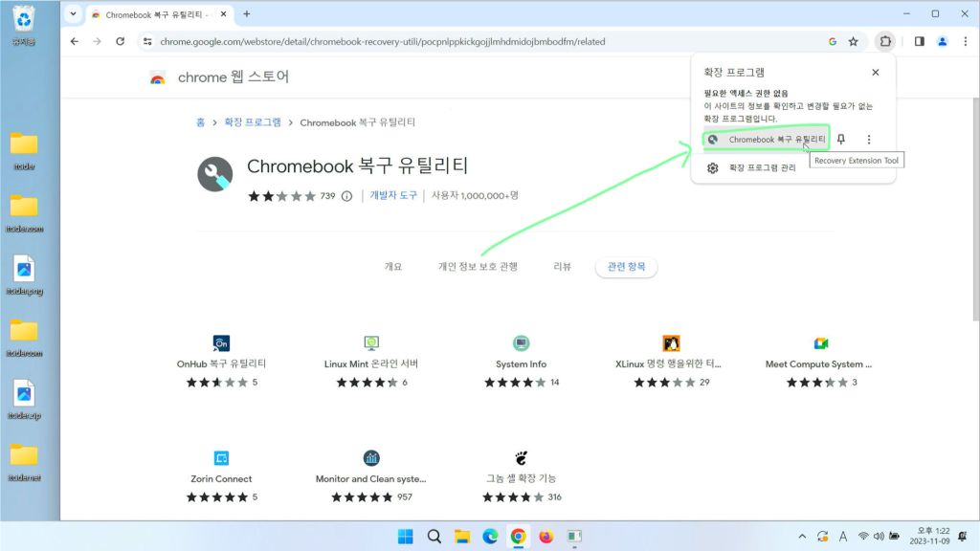This screenshot has height=551, width=980.
Task: Click the chrome 웹 스토어 logo
Action: pos(219,77)
